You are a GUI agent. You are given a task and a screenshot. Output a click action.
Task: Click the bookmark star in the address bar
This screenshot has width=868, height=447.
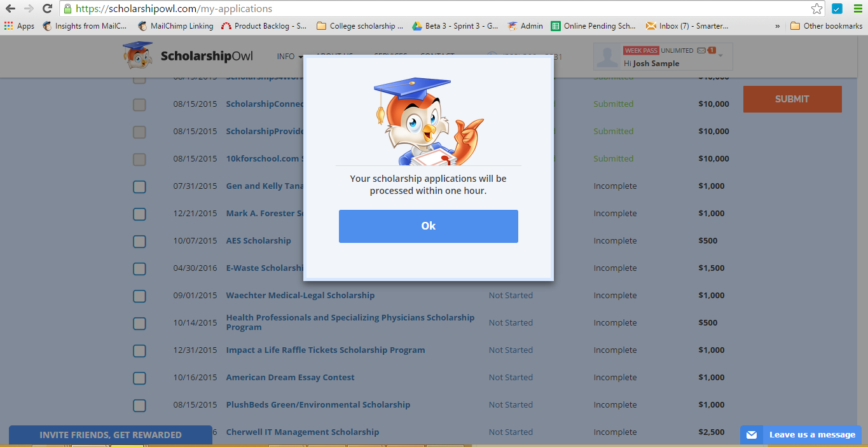[x=816, y=10]
